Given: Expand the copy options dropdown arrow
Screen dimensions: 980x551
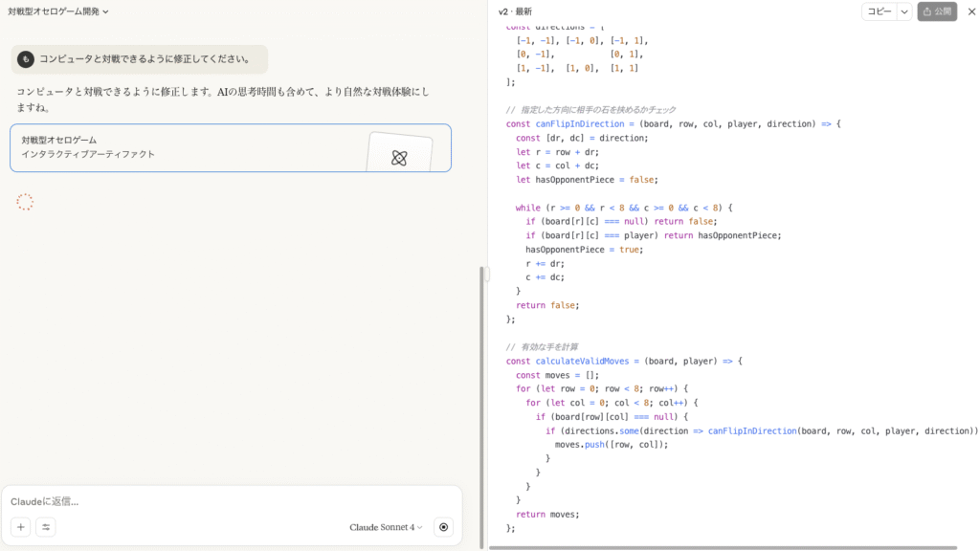Looking at the screenshot, I should point(904,11).
